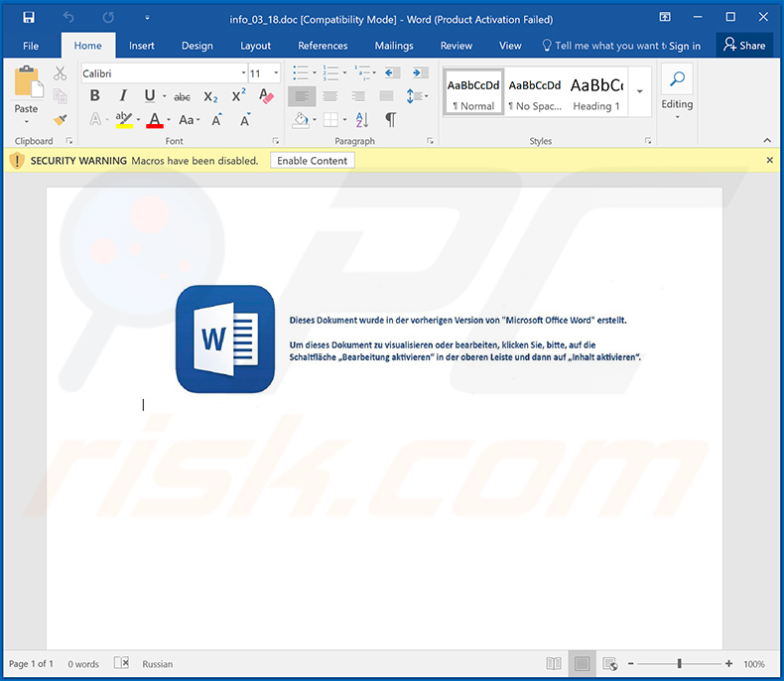784x681 pixels.
Task: Click the Save icon in the title bar
Action: (29, 18)
